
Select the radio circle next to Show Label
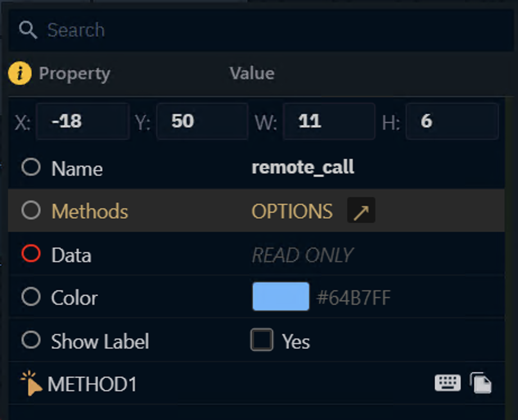tap(31, 341)
